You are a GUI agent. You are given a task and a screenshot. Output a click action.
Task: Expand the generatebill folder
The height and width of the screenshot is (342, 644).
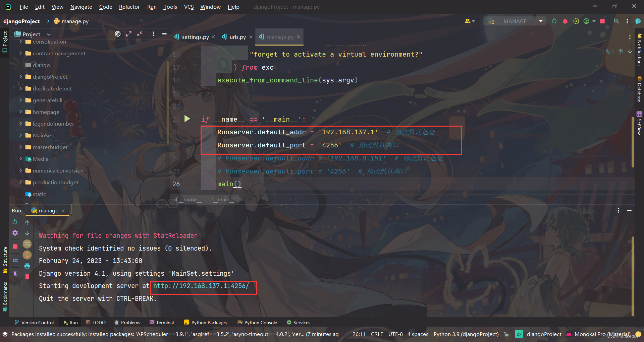(20, 100)
